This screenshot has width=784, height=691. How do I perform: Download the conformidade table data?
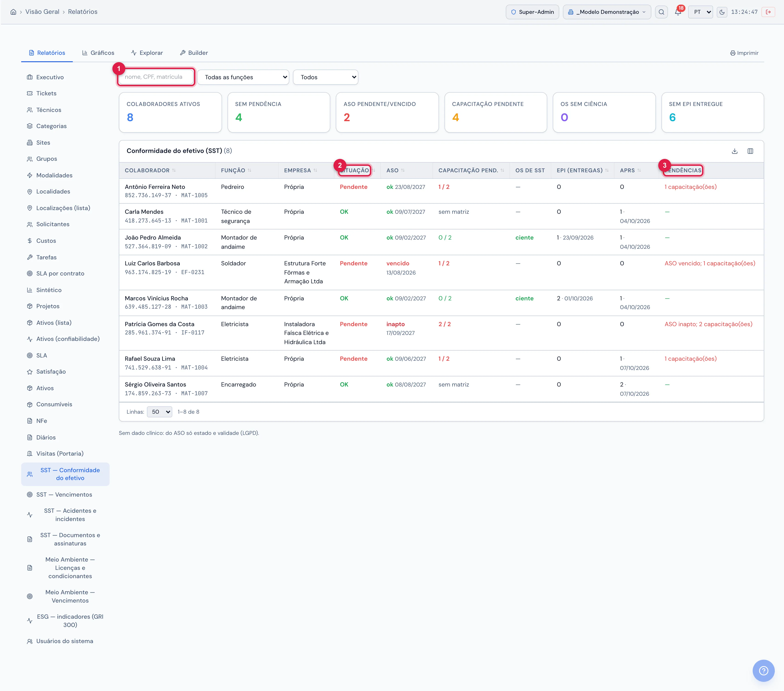pos(734,151)
